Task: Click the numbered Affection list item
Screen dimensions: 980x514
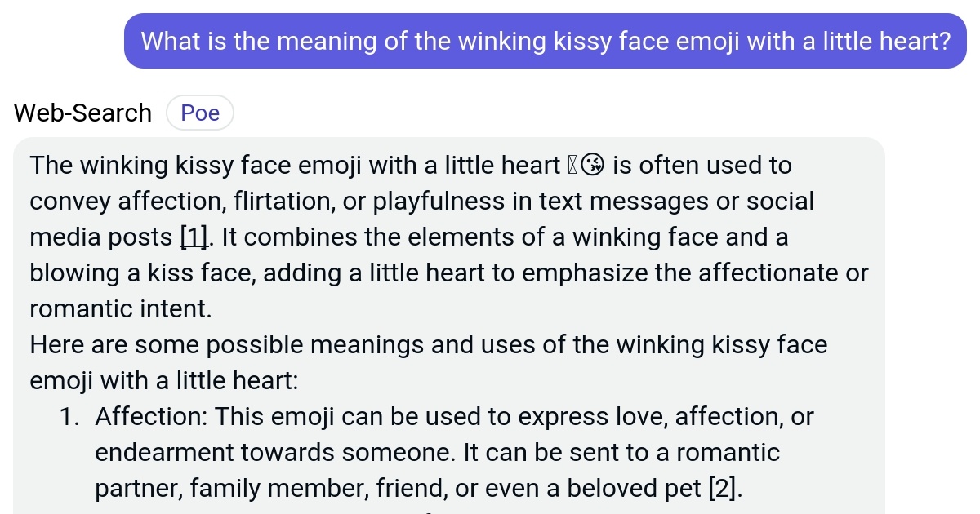Action: click(454, 452)
